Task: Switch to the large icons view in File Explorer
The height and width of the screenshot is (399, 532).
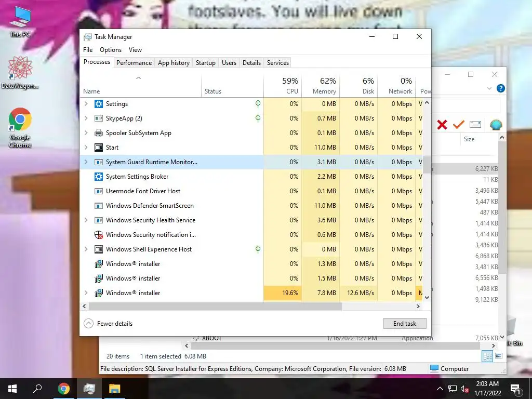Action: point(499,356)
